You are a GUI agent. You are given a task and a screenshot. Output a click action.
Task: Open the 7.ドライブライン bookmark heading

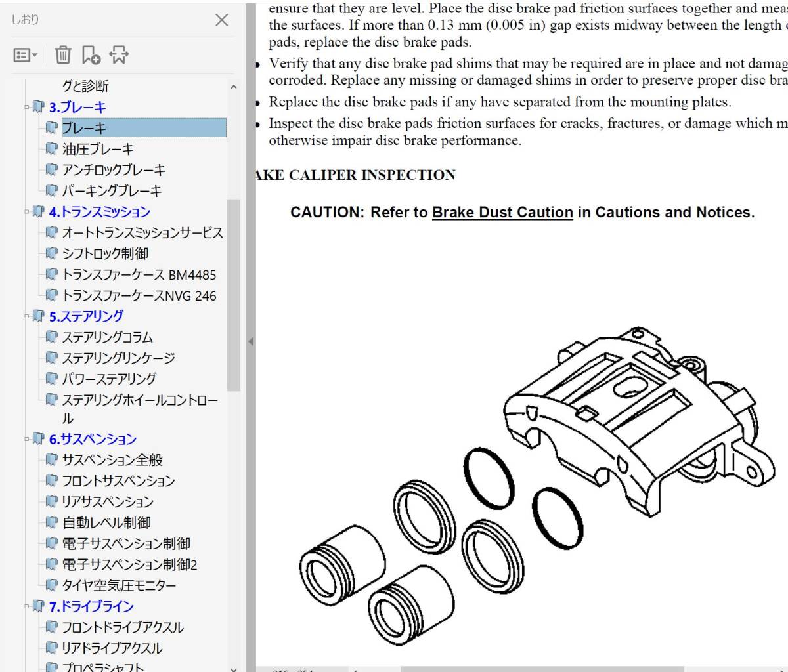[91, 606]
